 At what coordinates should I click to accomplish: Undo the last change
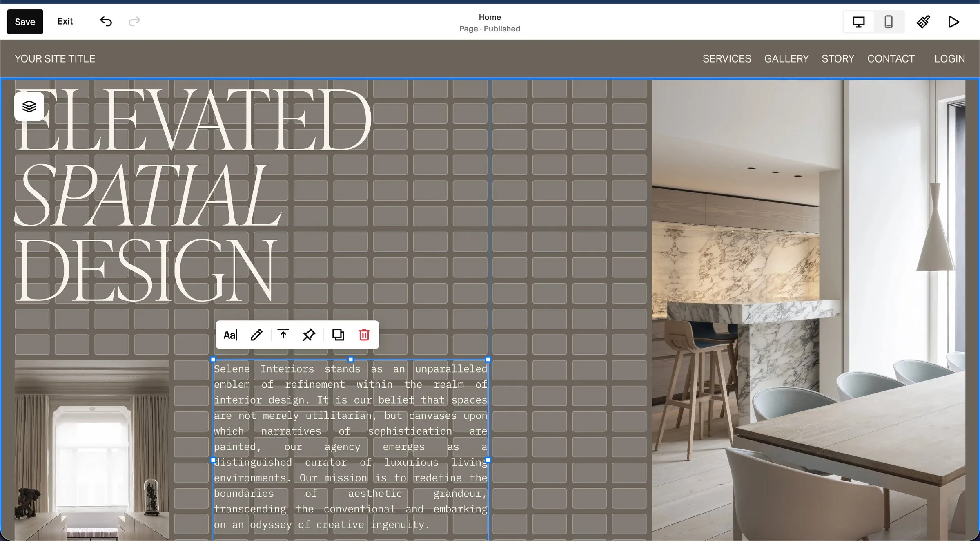point(106,21)
